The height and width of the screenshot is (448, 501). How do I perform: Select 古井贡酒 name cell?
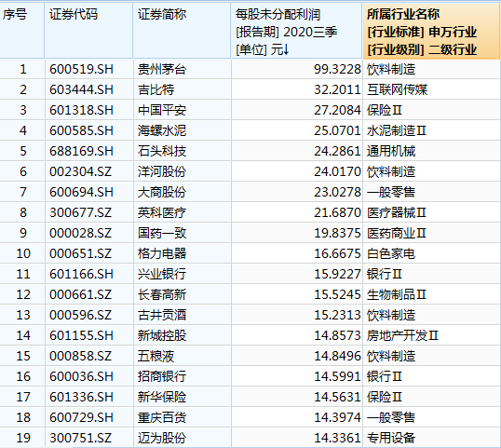[183, 315]
